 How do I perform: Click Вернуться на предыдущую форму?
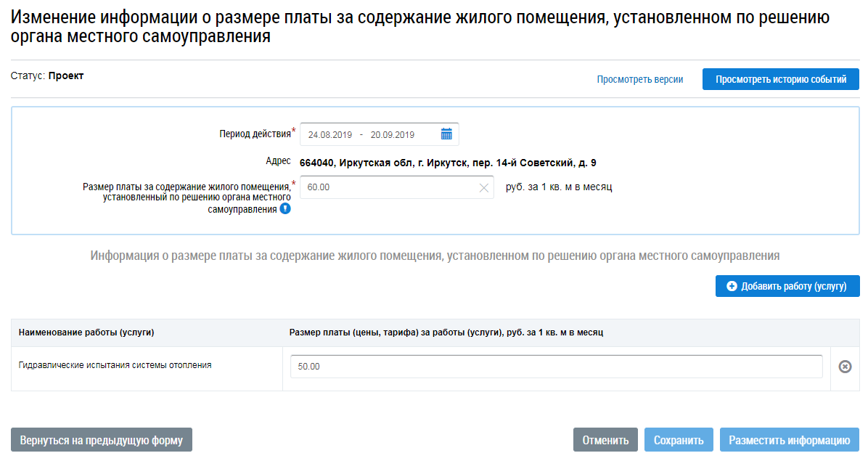(102, 440)
